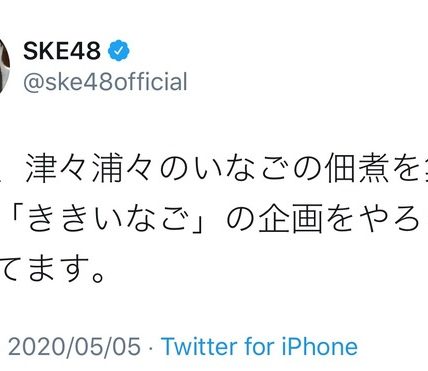
Task: Open the Twitter for iPhone source link
Action: coord(260,346)
